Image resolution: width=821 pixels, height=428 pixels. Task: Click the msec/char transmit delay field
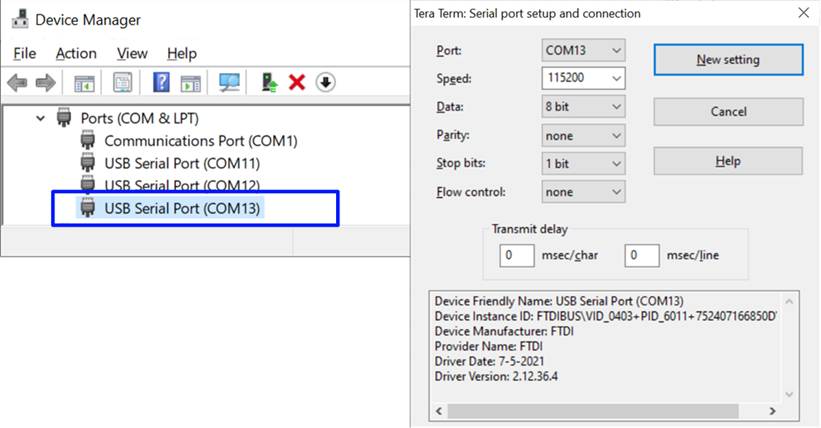click(516, 255)
